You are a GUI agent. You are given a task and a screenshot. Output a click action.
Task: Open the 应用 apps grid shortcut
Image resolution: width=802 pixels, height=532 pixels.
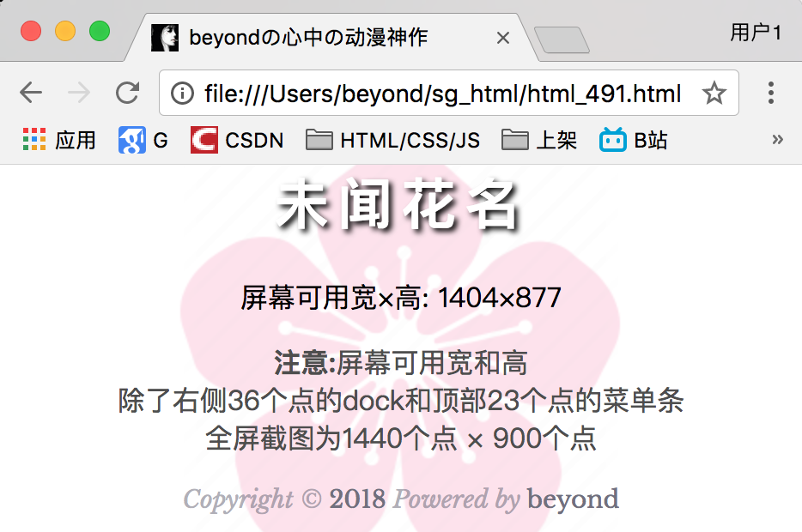click(x=59, y=140)
